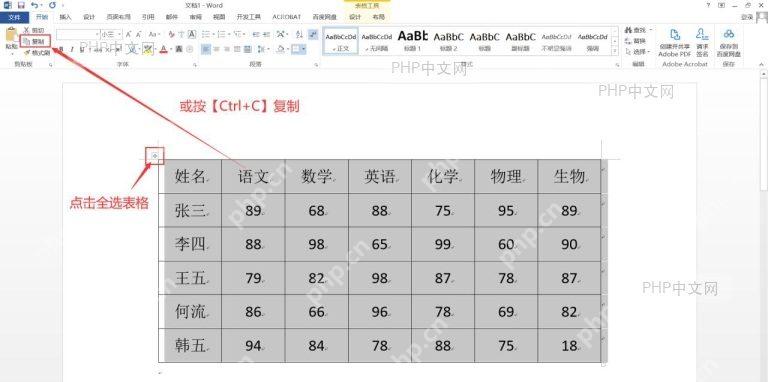Click the cell containing 18 in 韩五 row

point(569,346)
